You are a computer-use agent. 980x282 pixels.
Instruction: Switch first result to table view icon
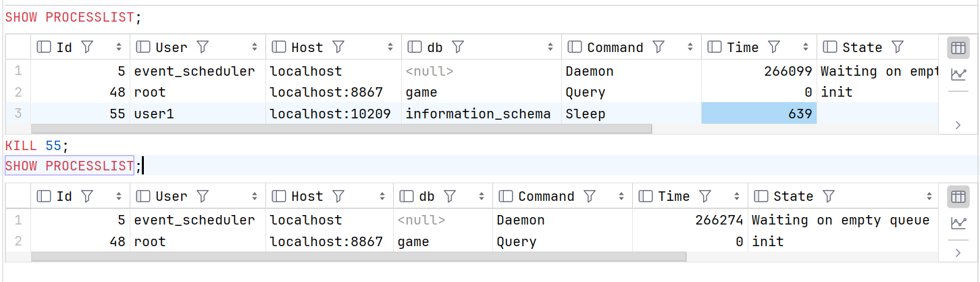[958, 47]
